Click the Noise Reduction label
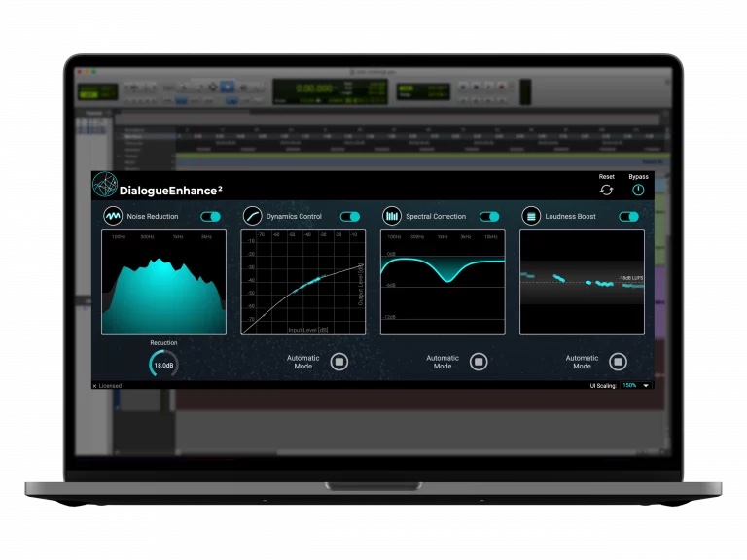 coord(153,216)
